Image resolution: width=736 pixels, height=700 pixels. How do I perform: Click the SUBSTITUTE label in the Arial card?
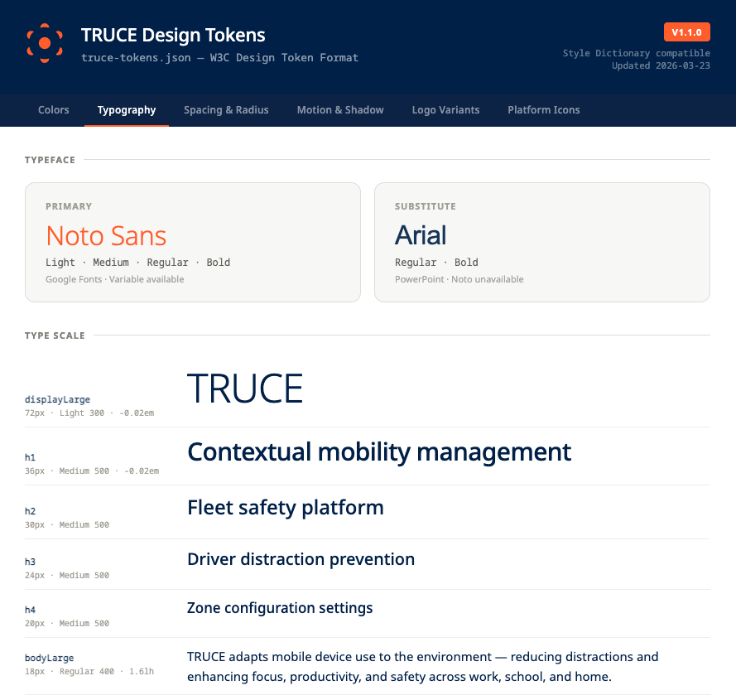426,206
